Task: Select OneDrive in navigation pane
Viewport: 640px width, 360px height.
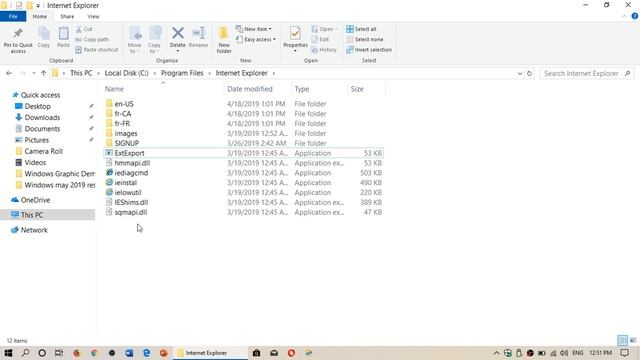Action: tap(35, 200)
